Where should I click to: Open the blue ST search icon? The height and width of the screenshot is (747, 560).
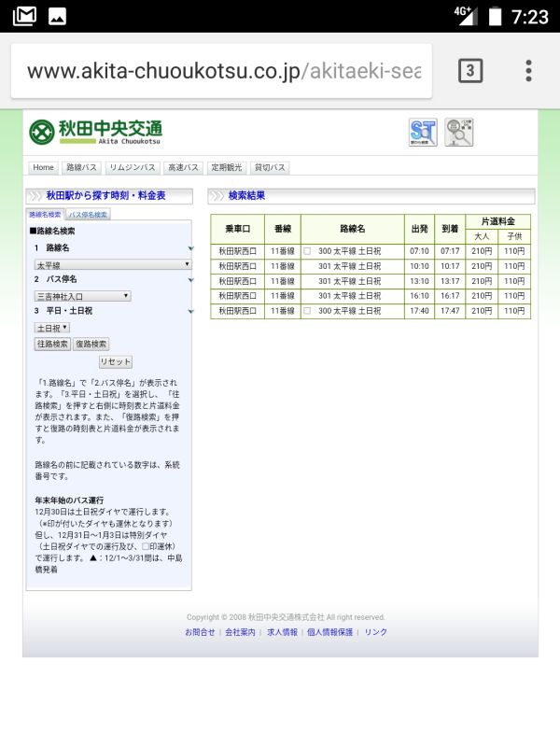(x=423, y=133)
